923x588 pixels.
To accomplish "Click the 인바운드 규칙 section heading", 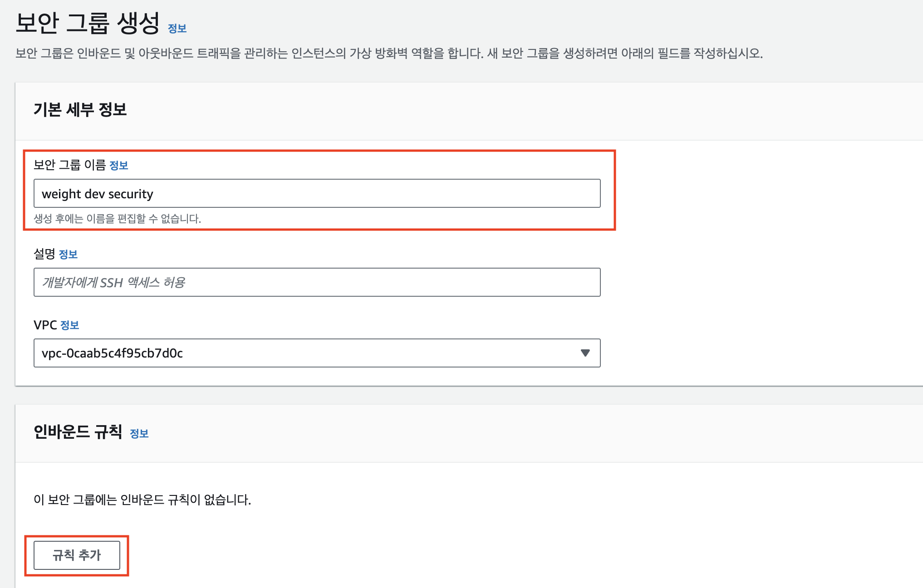I will click(x=78, y=431).
